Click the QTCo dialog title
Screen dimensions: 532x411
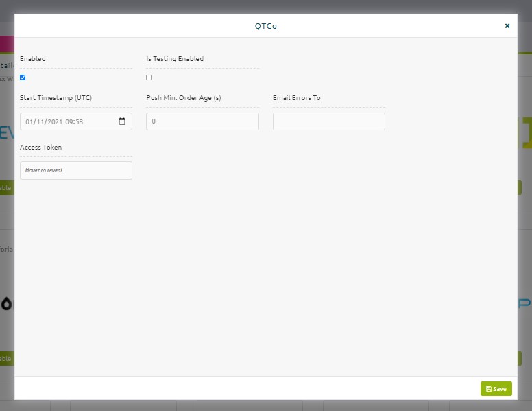(x=266, y=26)
